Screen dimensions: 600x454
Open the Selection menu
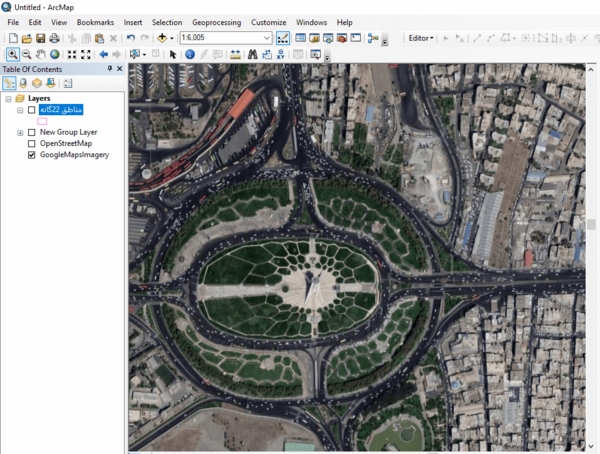point(167,22)
